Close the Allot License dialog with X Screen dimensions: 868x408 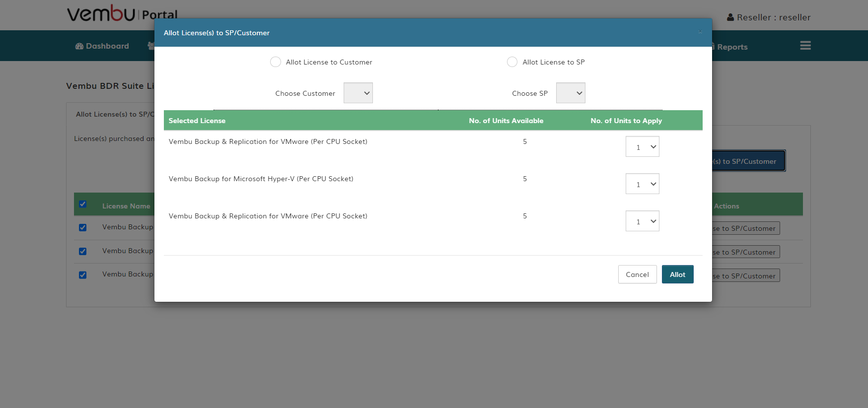click(x=700, y=32)
